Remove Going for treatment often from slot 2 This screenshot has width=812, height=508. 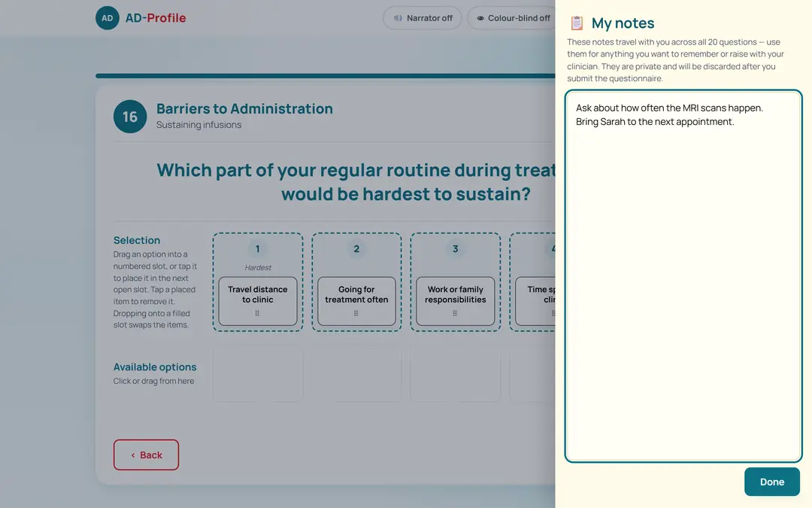356,300
